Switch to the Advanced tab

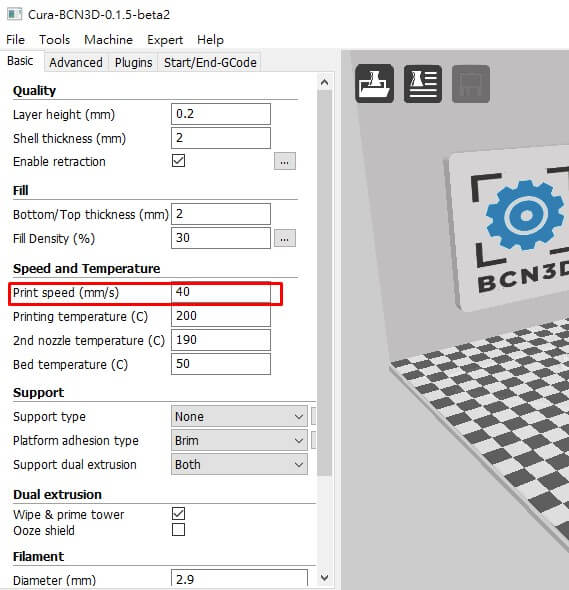pos(76,62)
